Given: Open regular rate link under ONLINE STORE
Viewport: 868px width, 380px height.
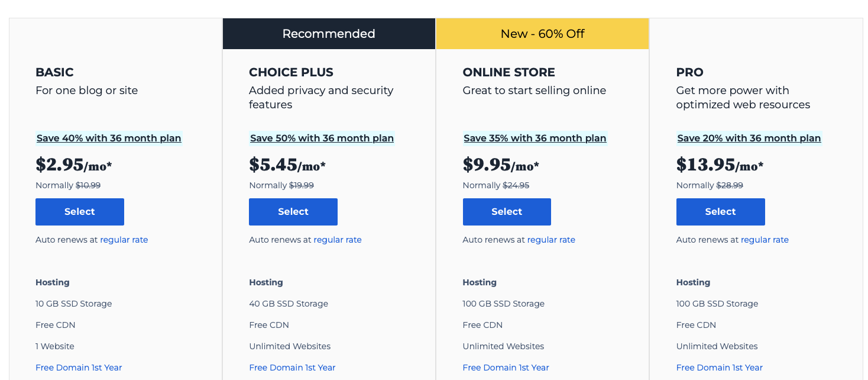Looking at the screenshot, I should pos(551,240).
